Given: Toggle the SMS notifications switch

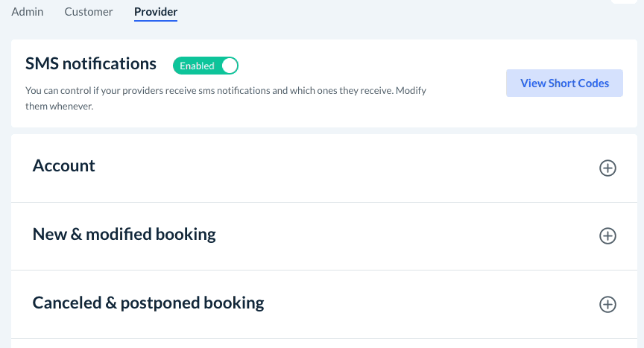Looking at the screenshot, I should 206,66.
